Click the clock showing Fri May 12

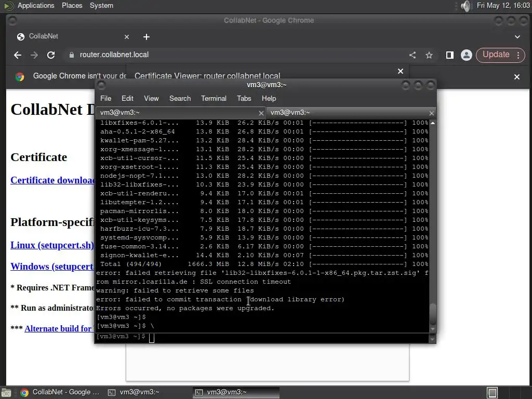click(503, 6)
